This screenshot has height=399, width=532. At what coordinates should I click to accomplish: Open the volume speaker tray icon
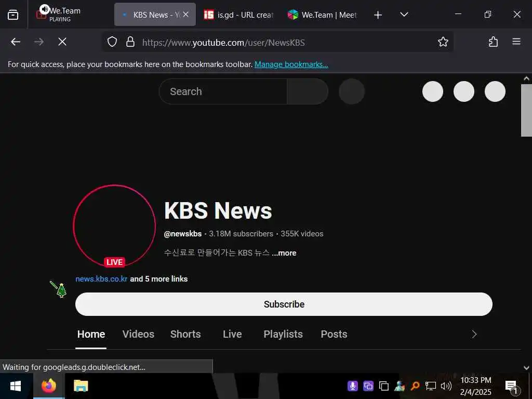(446, 386)
